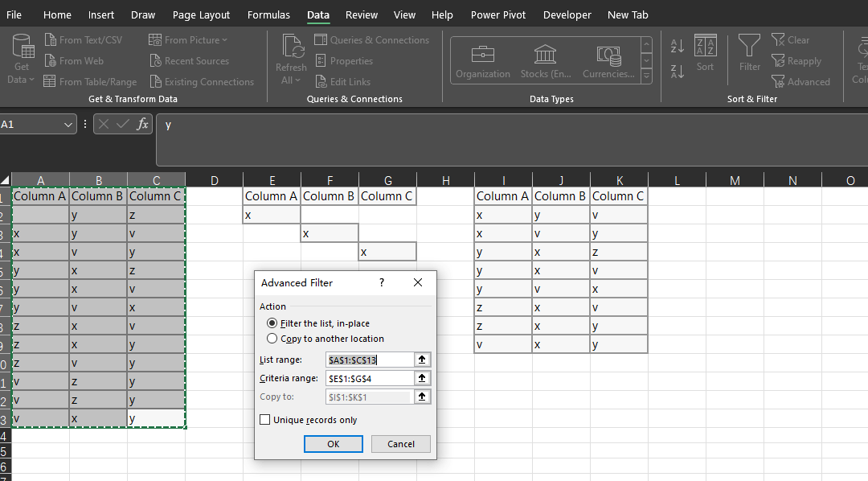
Task: Sort A to Z ascending
Action: [x=677, y=46]
